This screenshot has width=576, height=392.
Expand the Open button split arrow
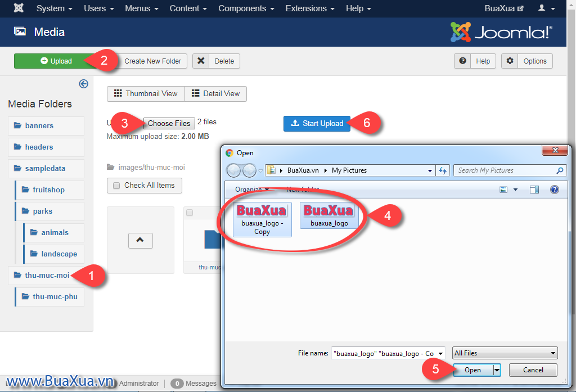[x=497, y=370]
